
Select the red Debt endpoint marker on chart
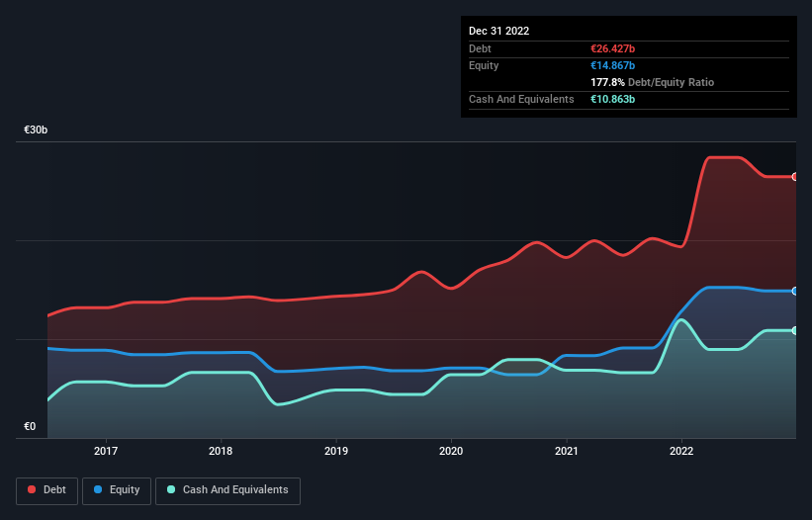[795, 177]
